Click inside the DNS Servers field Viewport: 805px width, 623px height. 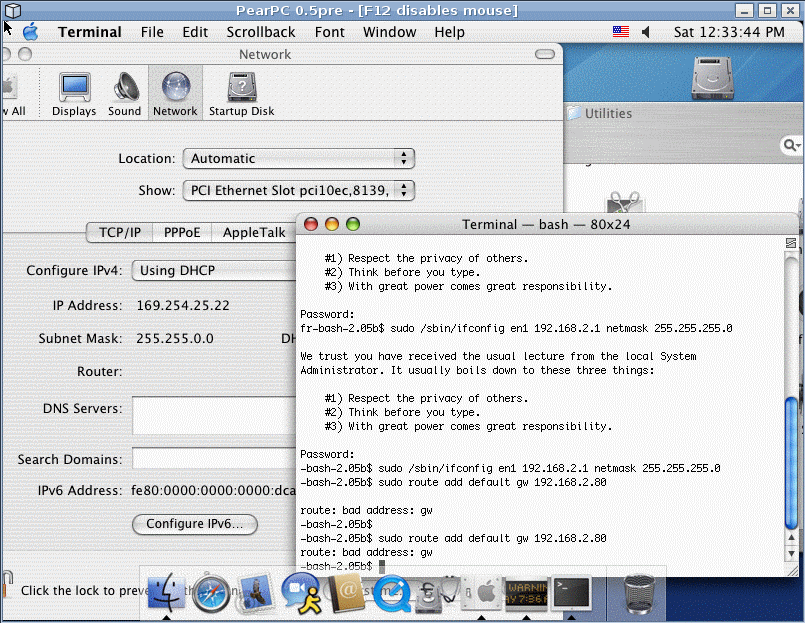point(210,415)
